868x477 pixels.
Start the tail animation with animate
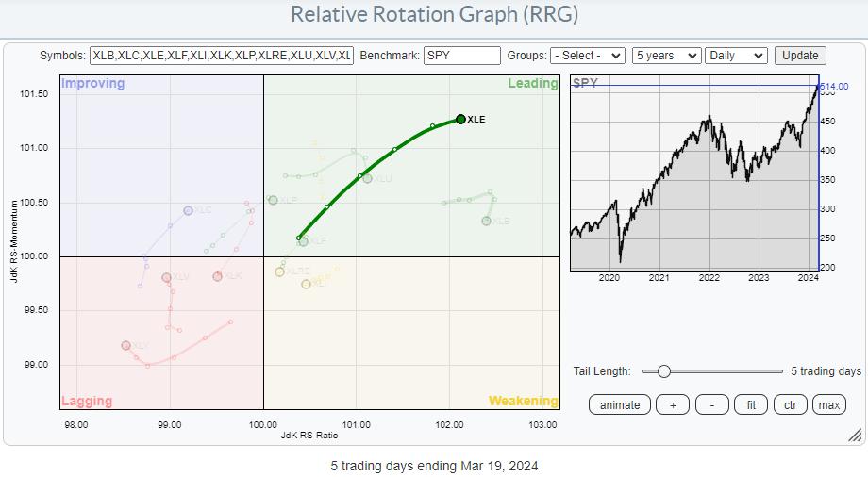tap(620, 404)
